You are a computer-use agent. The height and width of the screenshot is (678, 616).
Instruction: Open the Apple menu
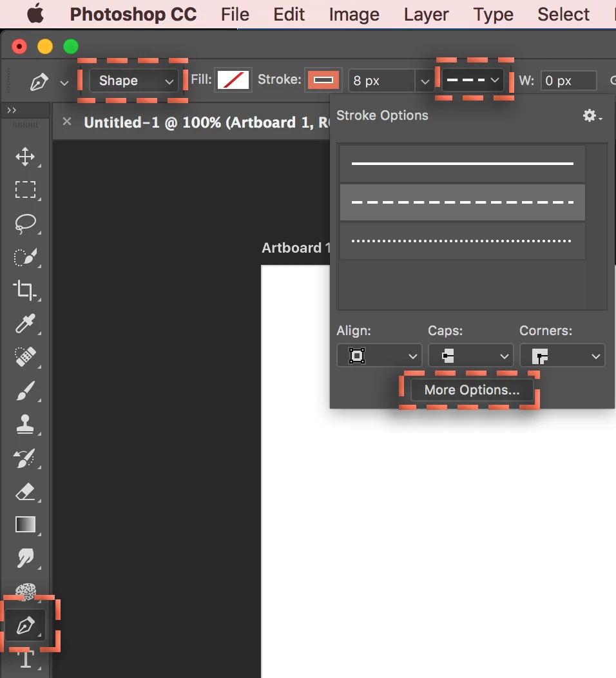[x=35, y=14]
